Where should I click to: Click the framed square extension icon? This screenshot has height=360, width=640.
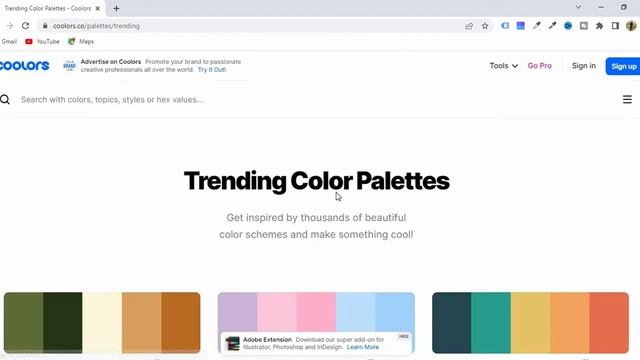coord(584,26)
